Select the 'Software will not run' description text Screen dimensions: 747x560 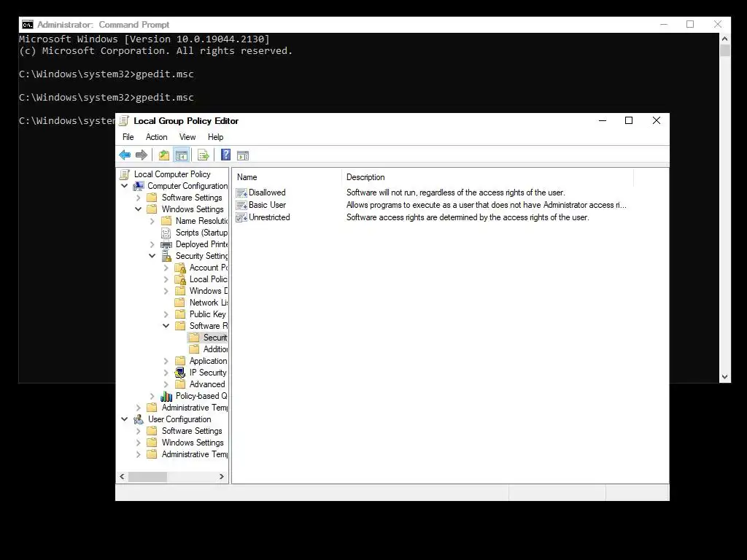click(455, 192)
